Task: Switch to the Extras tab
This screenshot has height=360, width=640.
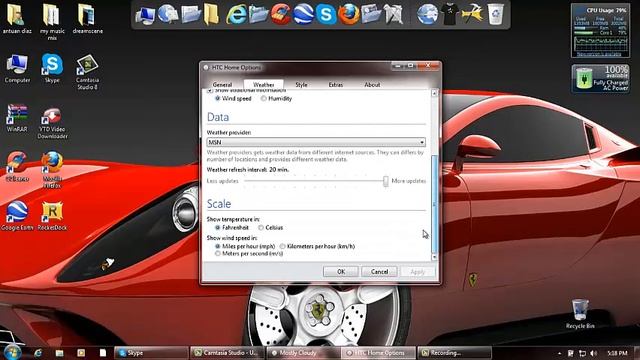Action: click(336, 84)
